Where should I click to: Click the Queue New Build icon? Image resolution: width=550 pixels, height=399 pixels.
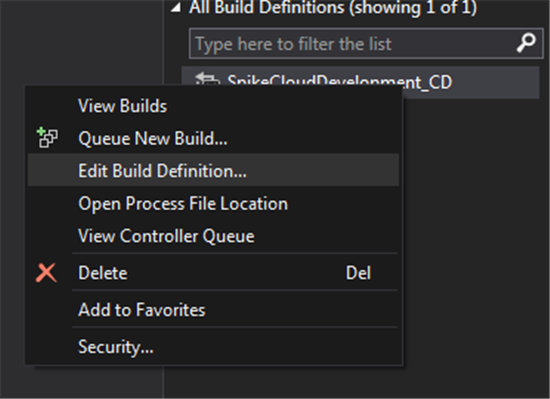pos(47,138)
